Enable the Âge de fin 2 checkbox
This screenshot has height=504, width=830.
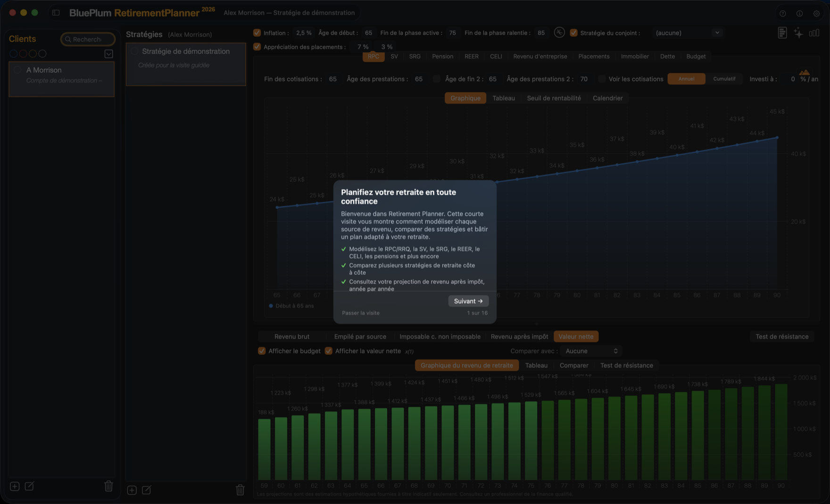(x=437, y=79)
